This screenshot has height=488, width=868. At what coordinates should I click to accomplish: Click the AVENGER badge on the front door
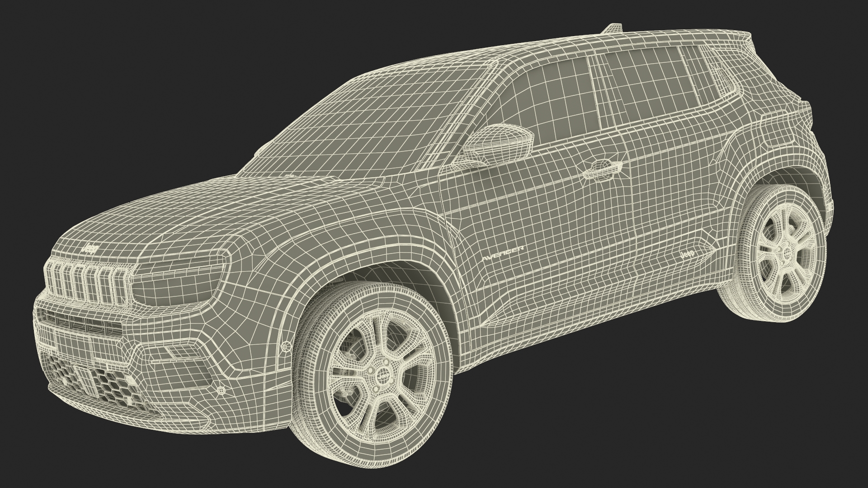pos(502,254)
